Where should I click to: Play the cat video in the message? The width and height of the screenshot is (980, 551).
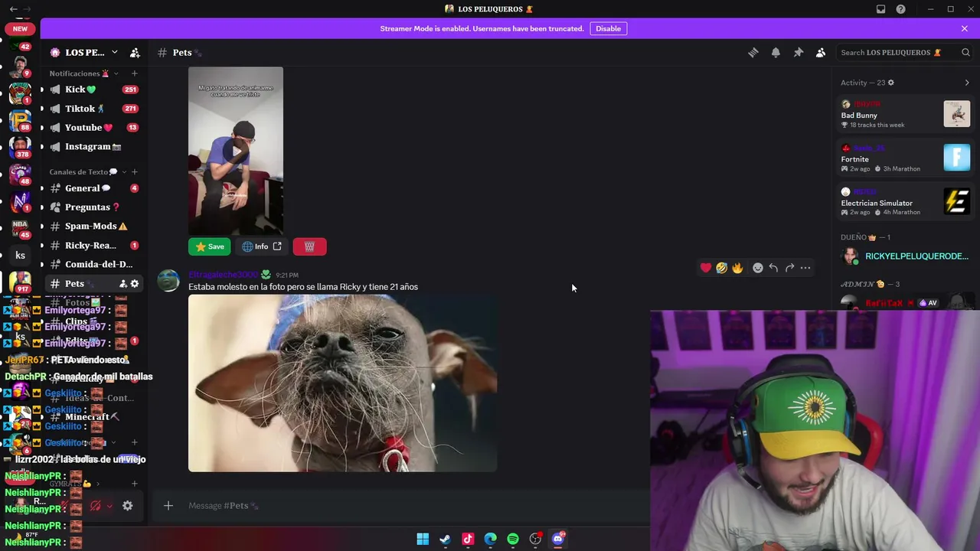236,152
